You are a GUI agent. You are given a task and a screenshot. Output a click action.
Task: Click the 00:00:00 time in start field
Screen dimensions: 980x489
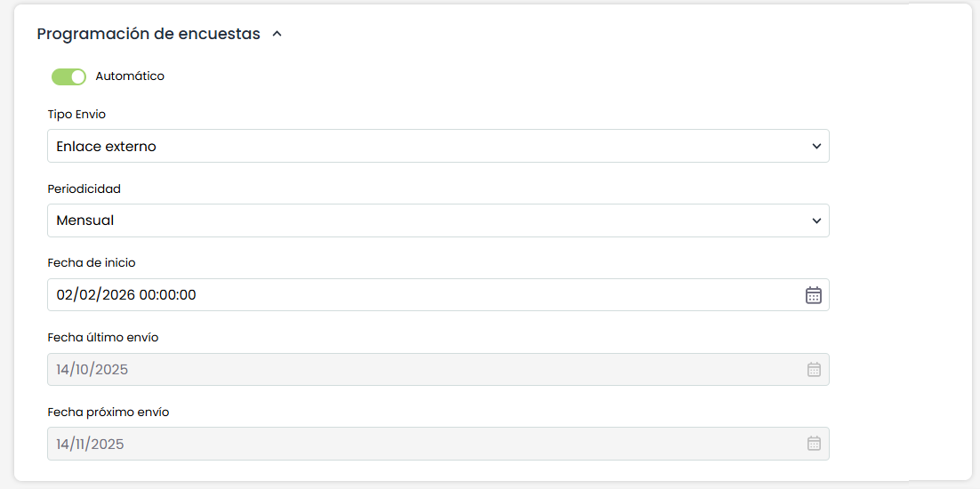(x=167, y=295)
